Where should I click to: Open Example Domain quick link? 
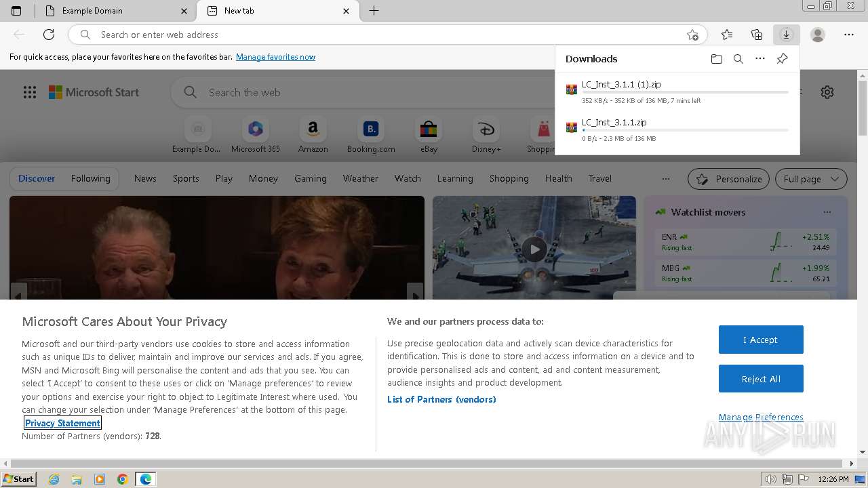click(x=197, y=135)
